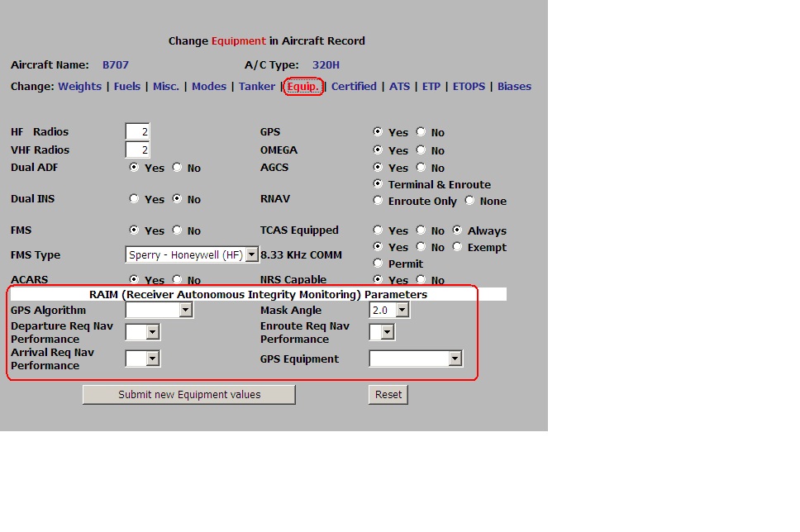Open the Weights change page
Viewport: 800px width, 532px height.
(79, 86)
